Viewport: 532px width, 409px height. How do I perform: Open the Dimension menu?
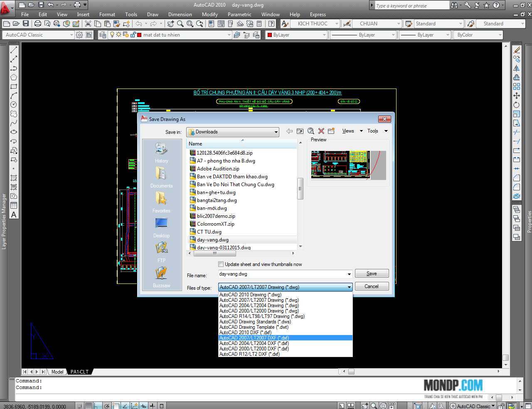pos(180,14)
